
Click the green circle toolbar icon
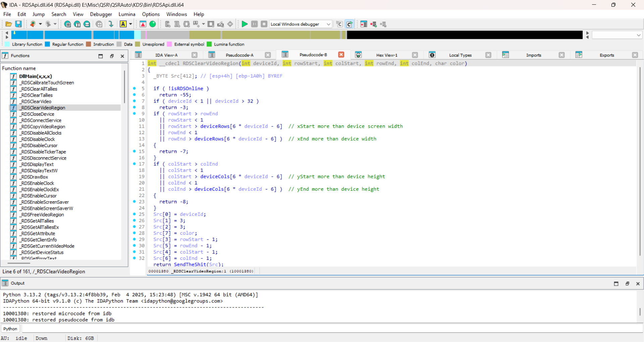point(153,24)
